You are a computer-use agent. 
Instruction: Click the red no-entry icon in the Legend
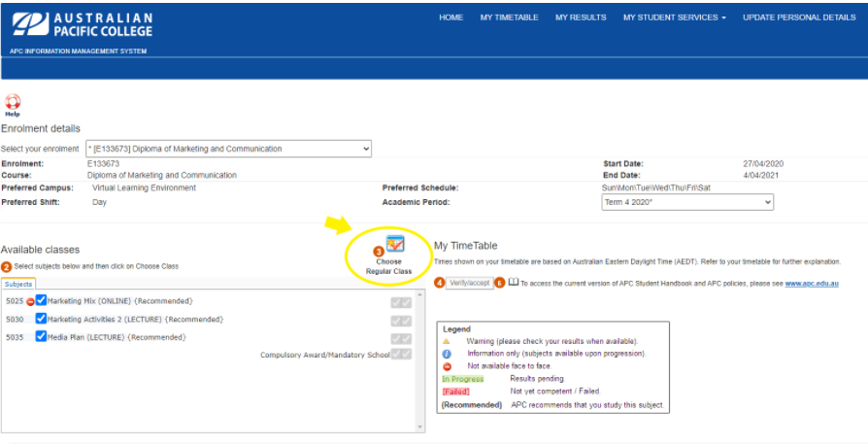pos(447,366)
